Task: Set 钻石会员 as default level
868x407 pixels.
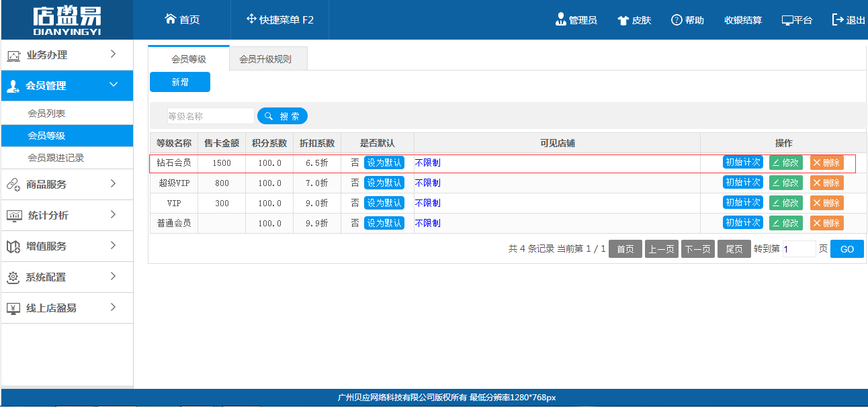Action: point(384,163)
